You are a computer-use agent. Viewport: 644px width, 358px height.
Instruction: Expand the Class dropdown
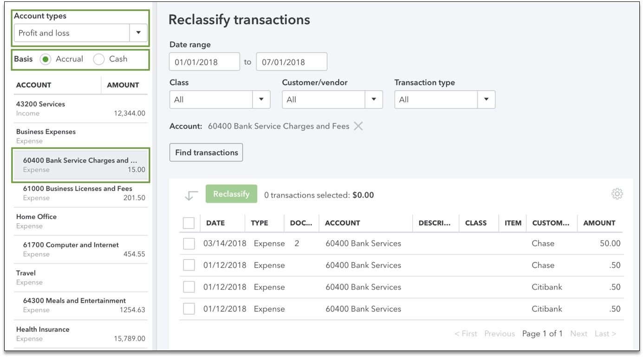[x=220, y=99]
